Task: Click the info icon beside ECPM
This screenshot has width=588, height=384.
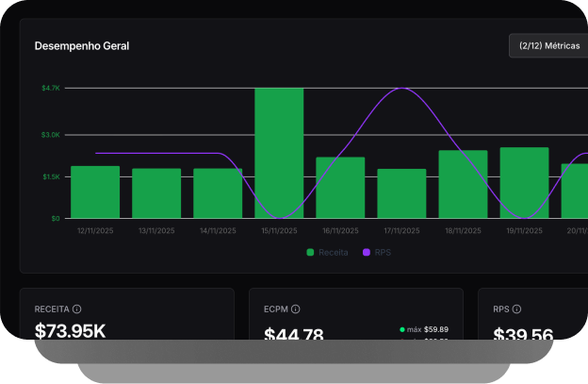Action: click(295, 309)
